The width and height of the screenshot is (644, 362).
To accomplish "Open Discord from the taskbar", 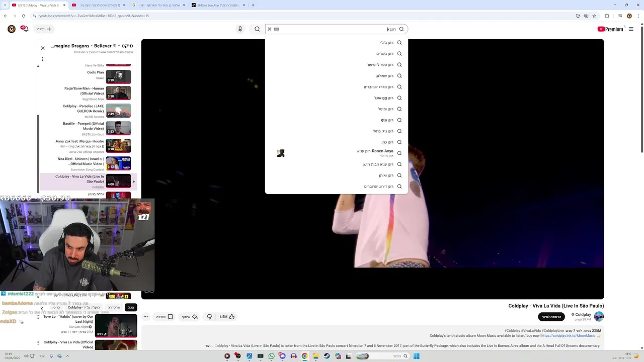I will pos(282,356).
